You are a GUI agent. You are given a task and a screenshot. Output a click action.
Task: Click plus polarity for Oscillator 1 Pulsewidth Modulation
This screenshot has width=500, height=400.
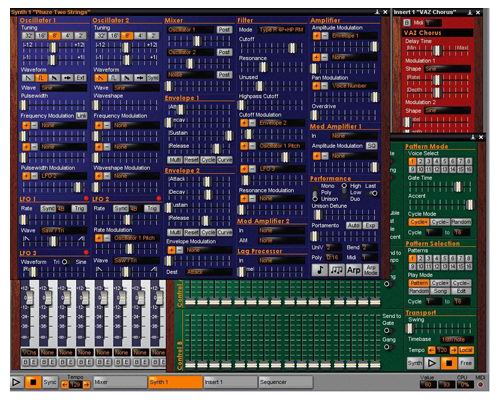tap(26, 176)
